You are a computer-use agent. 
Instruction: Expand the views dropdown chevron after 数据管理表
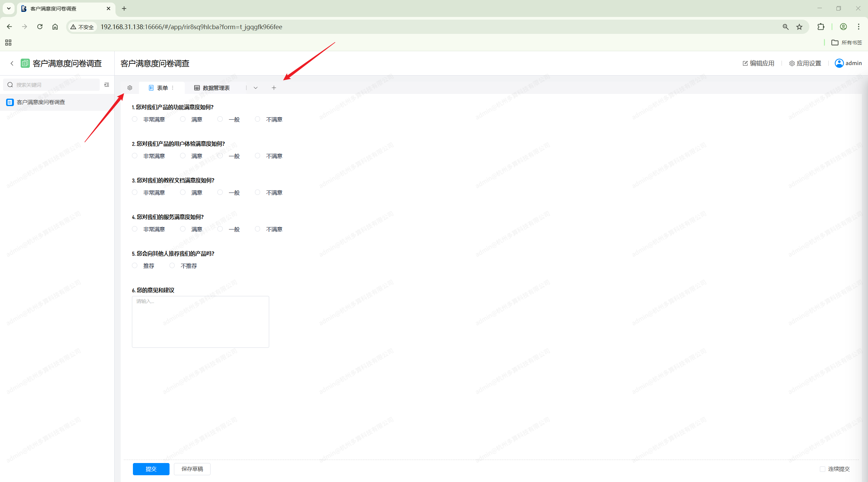pyautogui.click(x=256, y=88)
